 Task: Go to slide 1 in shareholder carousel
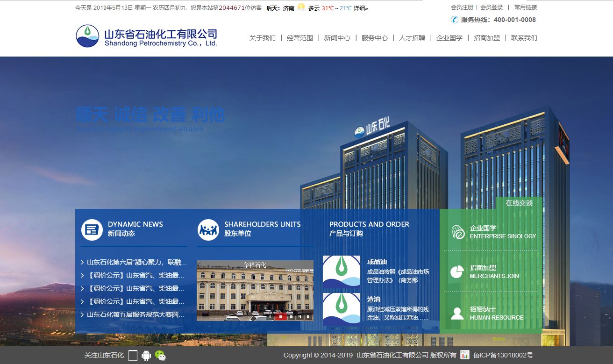pos(270,316)
